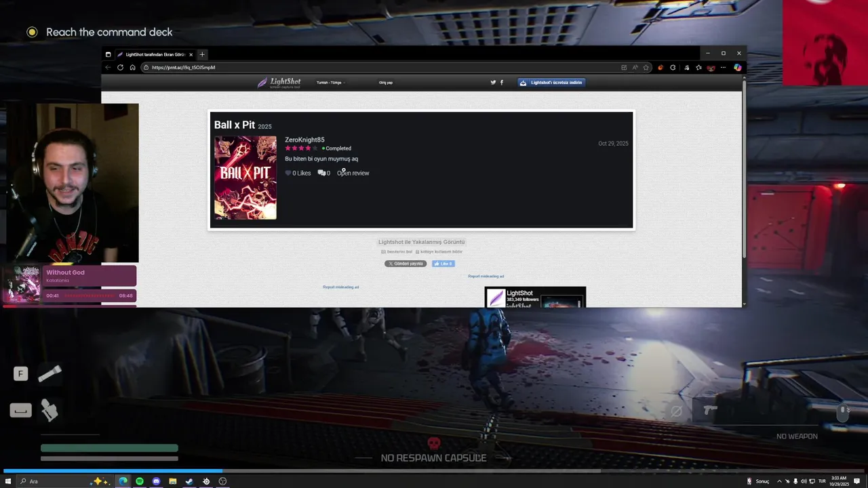Open LightShot Facebook icon in header
868x488 pixels.
pos(502,83)
